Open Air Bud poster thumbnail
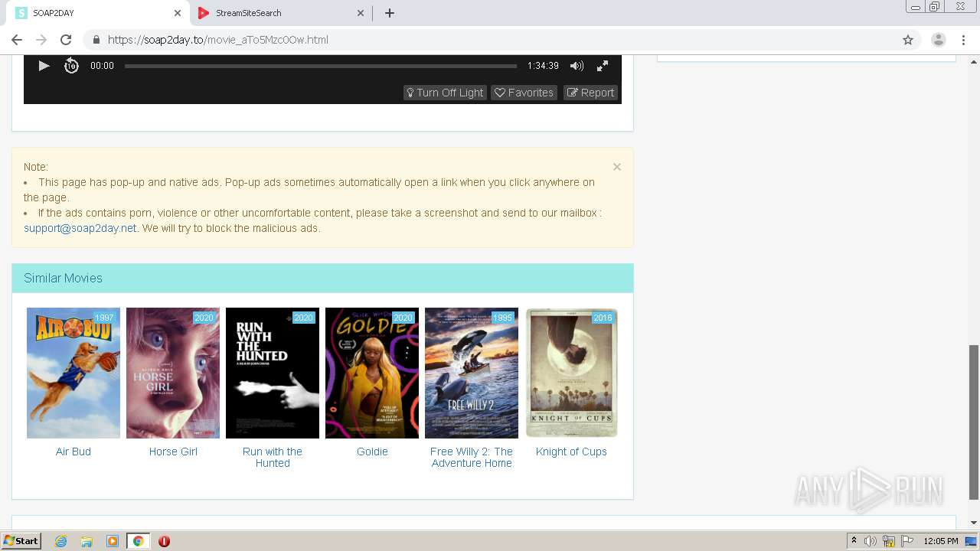 [x=73, y=373]
